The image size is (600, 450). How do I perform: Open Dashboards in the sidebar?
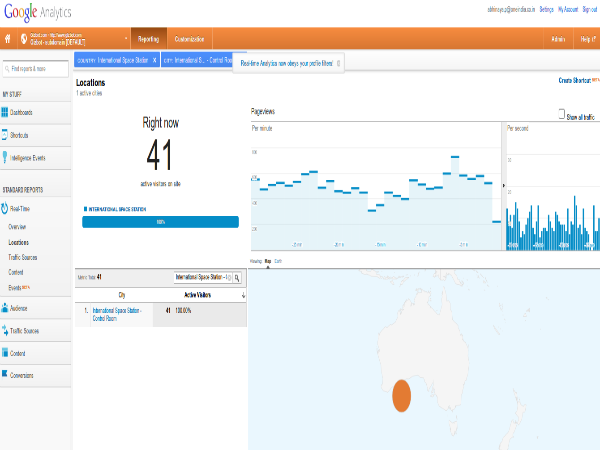21,112
